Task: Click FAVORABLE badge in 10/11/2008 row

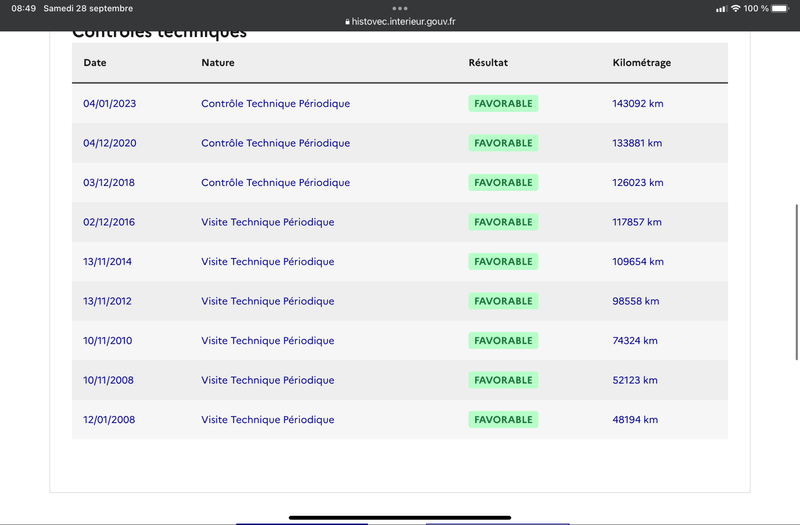Action: (x=503, y=380)
